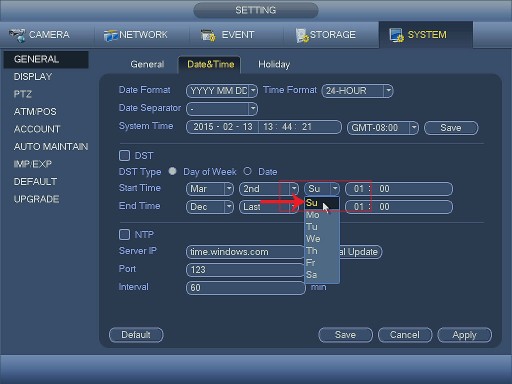This screenshot has width=512, height=384.
Task: Enable the DST checkbox
Action: (124, 155)
